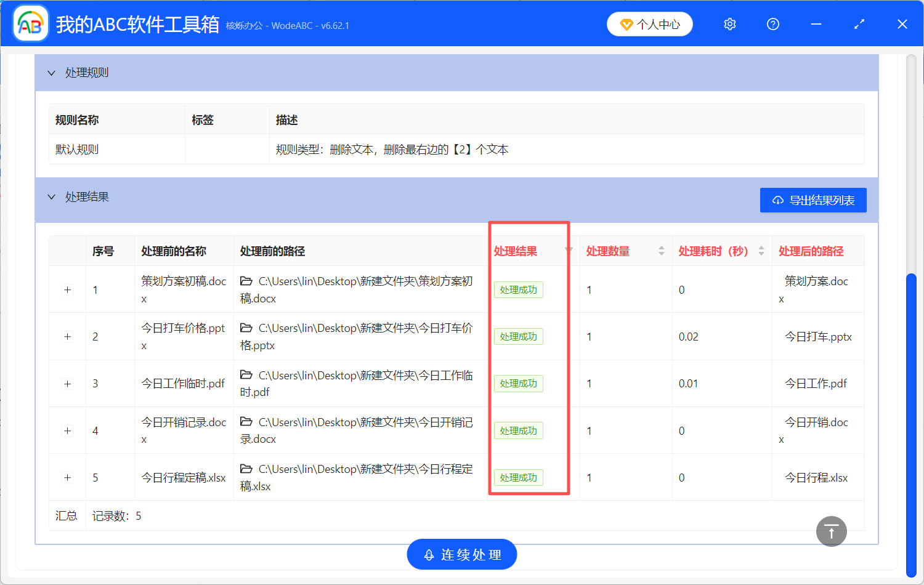Collapse the 处理规则 section
This screenshot has width=924, height=585.
coord(52,72)
